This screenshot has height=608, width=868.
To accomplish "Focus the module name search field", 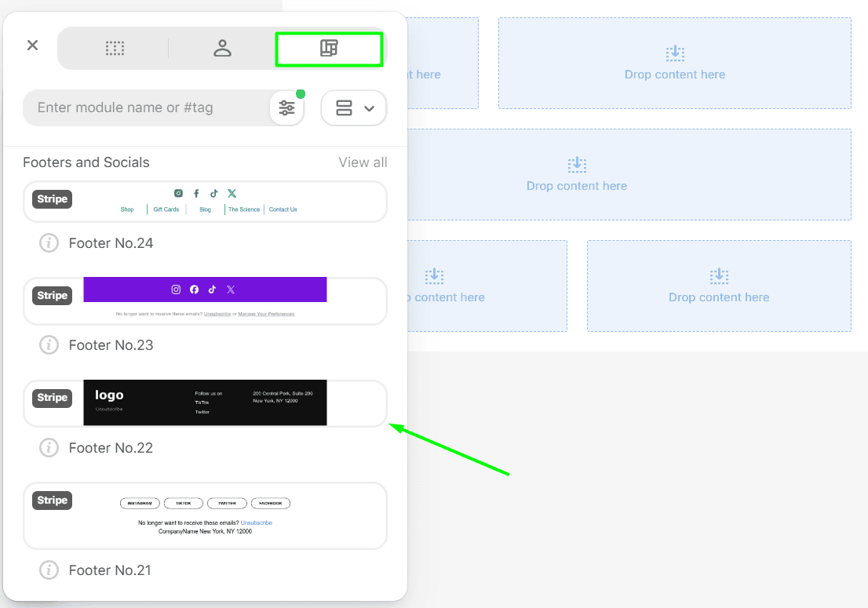I will (x=145, y=108).
